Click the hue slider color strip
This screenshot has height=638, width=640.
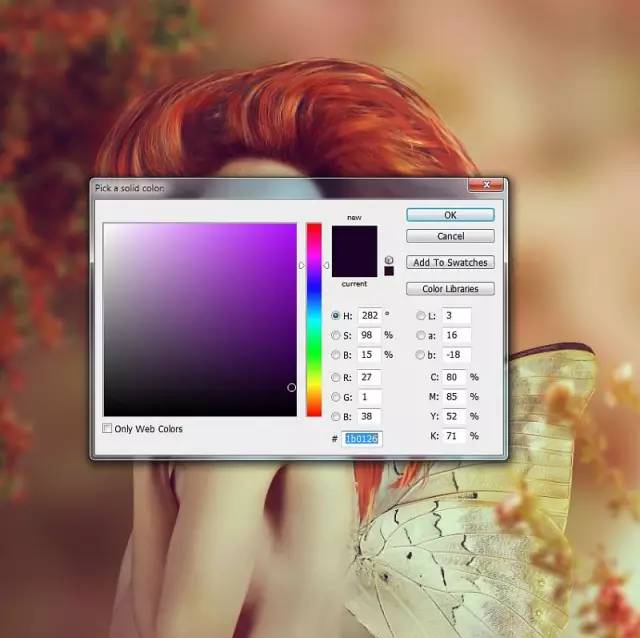(x=314, y=320)
